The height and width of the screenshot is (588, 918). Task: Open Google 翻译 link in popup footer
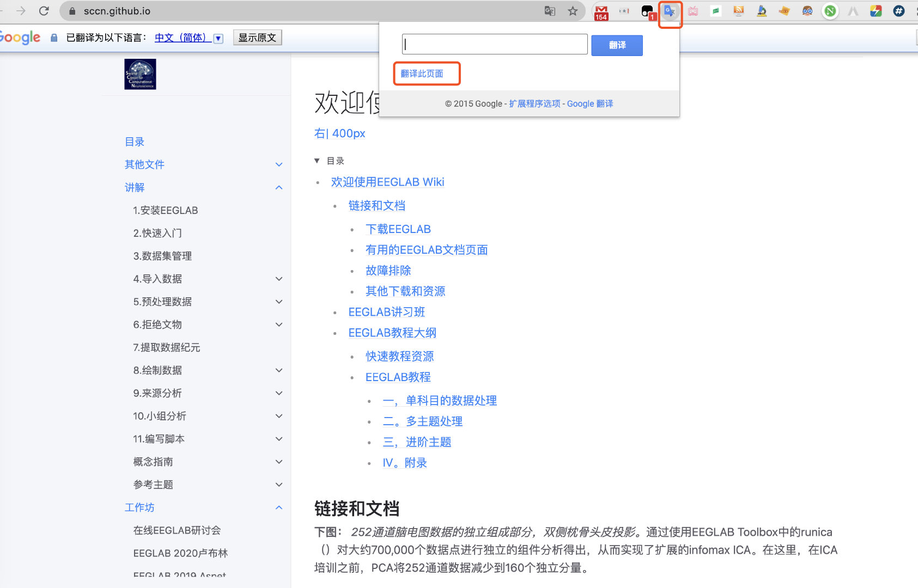pos(590,103)
